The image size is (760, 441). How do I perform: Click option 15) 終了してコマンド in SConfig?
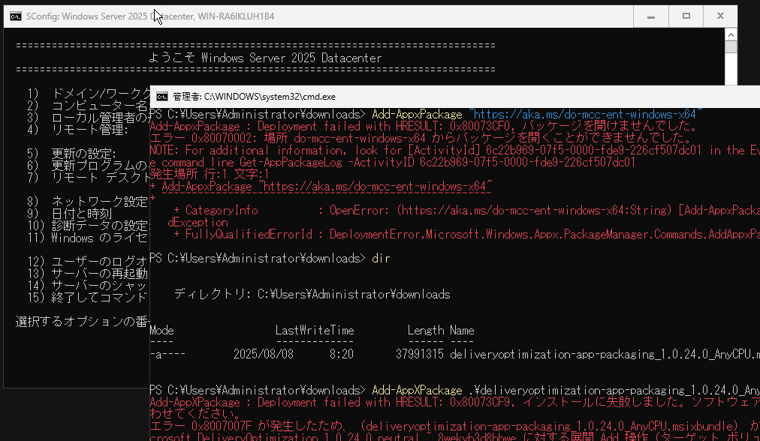click(x=88, y=298)
